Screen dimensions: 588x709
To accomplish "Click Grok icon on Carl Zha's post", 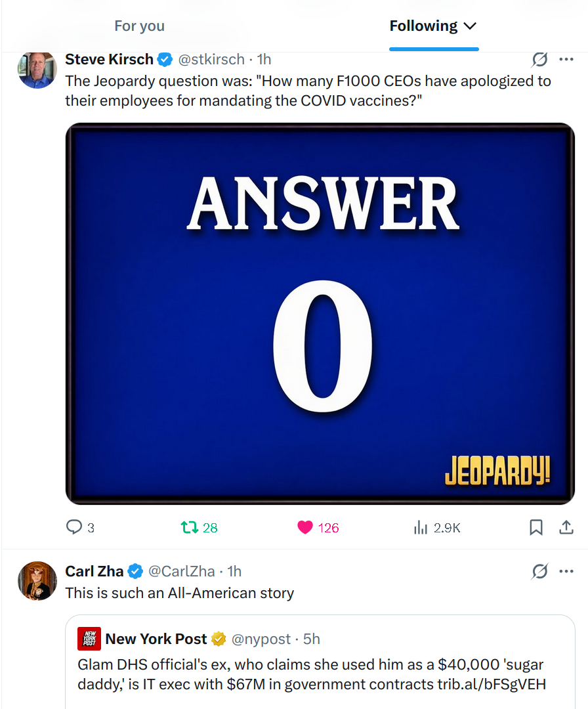I will click(539, 572).
